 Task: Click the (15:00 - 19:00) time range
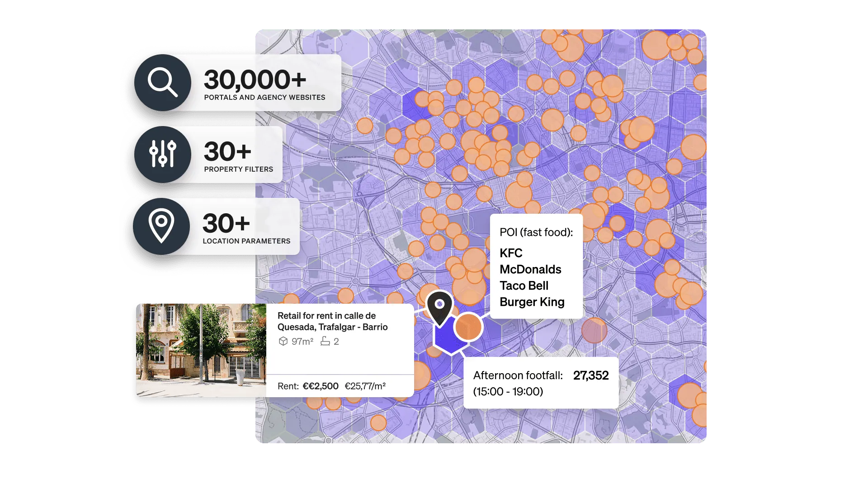pyautogui.click(x=508, y=392)
